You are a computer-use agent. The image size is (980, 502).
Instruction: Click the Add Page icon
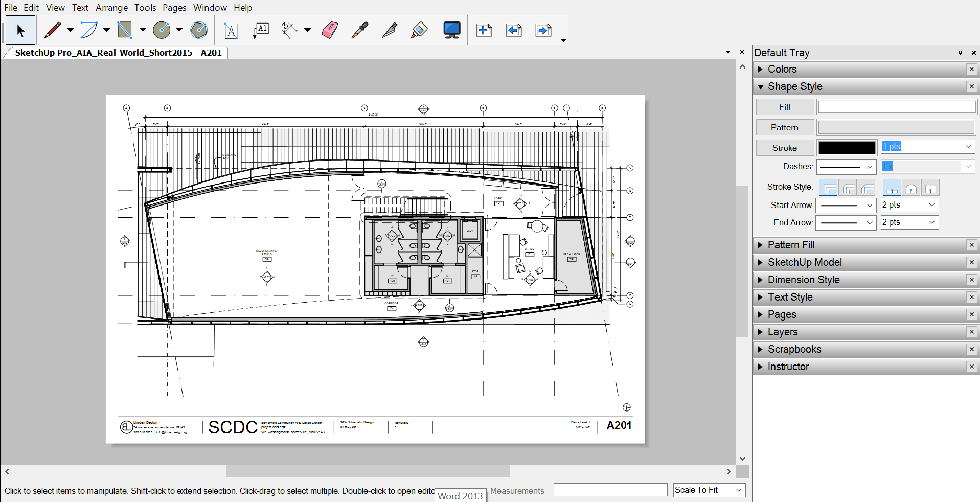[x=484, y=30]
